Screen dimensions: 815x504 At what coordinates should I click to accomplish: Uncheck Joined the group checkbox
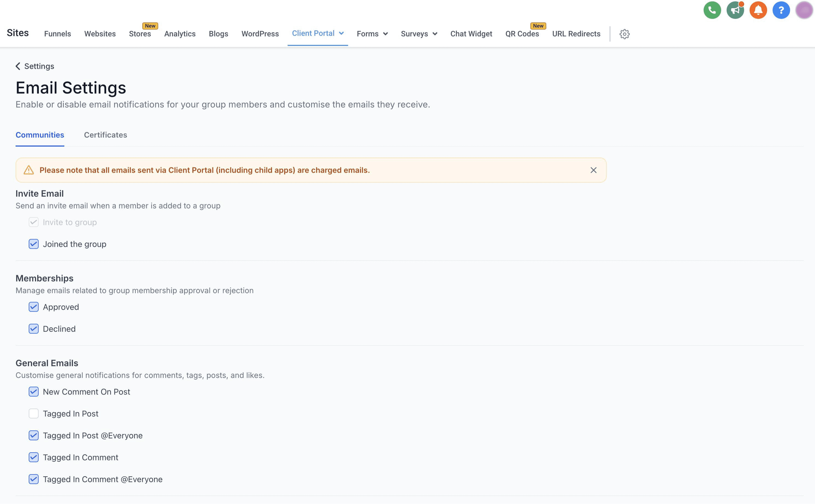[x=34, y=244]
